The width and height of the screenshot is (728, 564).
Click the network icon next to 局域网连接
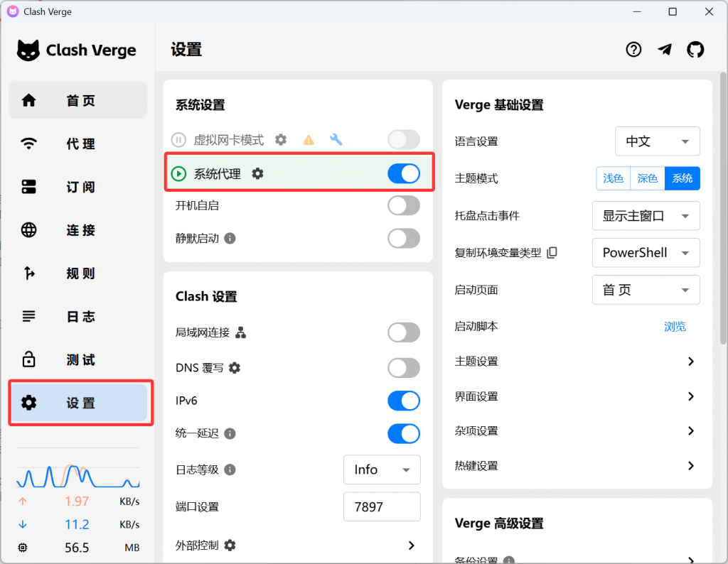240,332
